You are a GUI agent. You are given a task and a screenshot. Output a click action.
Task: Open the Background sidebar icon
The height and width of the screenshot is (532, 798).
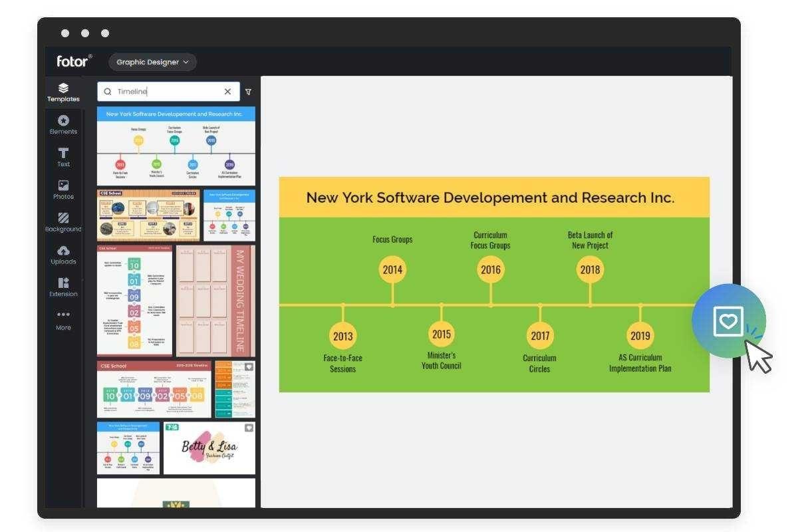63,223
